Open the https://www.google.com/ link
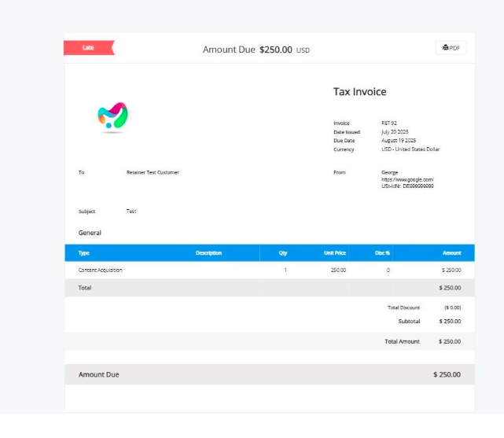This screenshot has width=504, height=438. pos(407,179)
